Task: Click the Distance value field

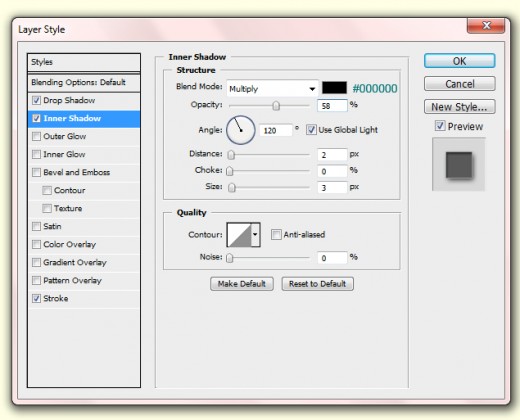Action: pyautogui.click(x=332, y=155)
